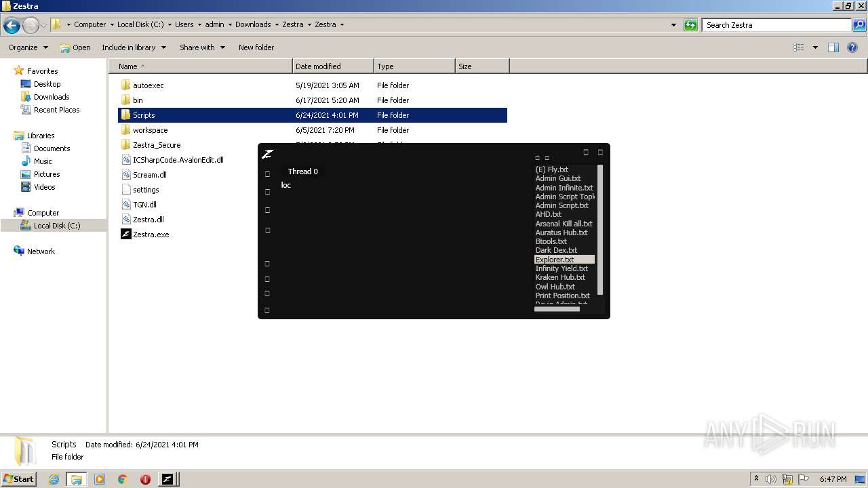
Task: Toggle the preview pane
Action: 833,47
